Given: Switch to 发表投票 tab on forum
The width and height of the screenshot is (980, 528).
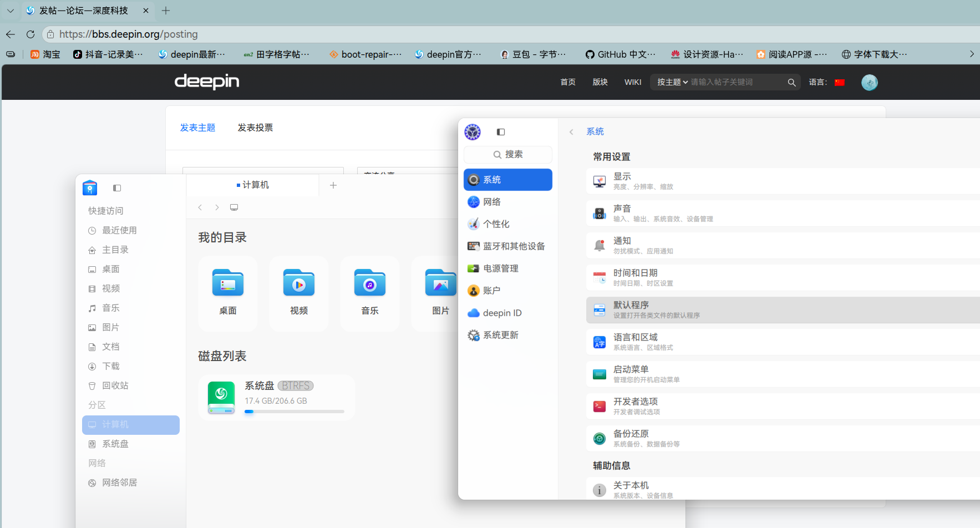Looking at the screenshot, I should [255, 128].
